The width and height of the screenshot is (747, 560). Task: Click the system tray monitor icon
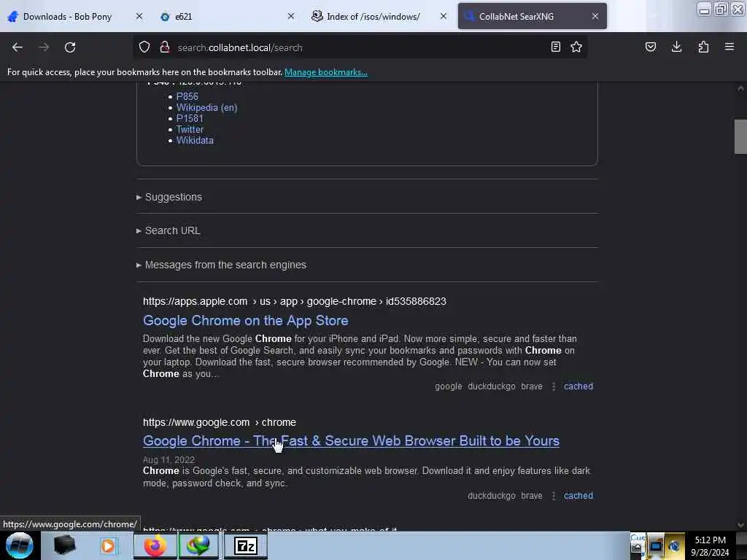[x=656, y=546]
